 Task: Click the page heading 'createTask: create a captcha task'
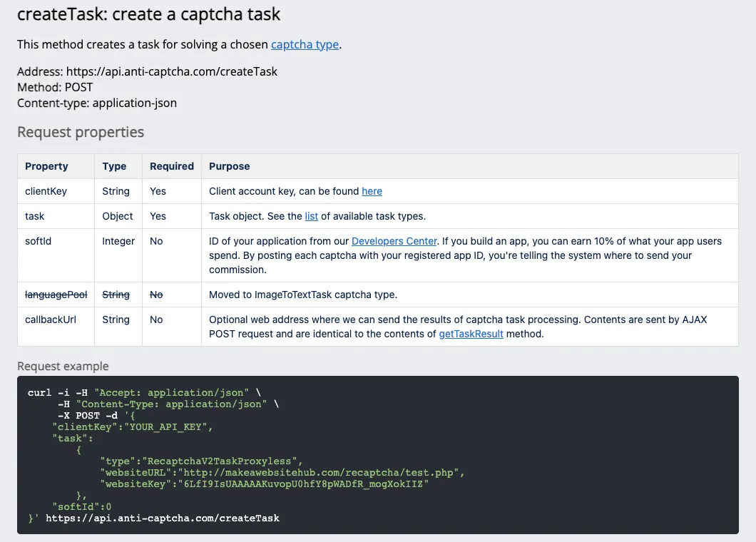click(x=148, y=14)
